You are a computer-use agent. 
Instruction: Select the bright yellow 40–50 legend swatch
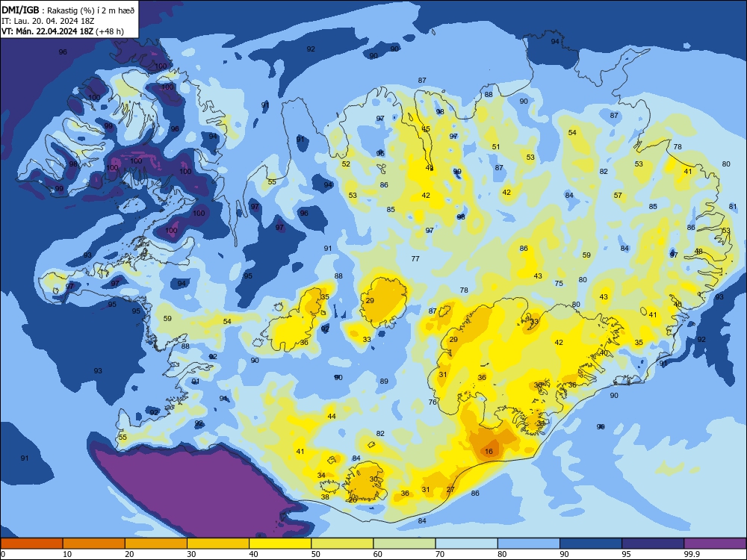coord(280,544)
